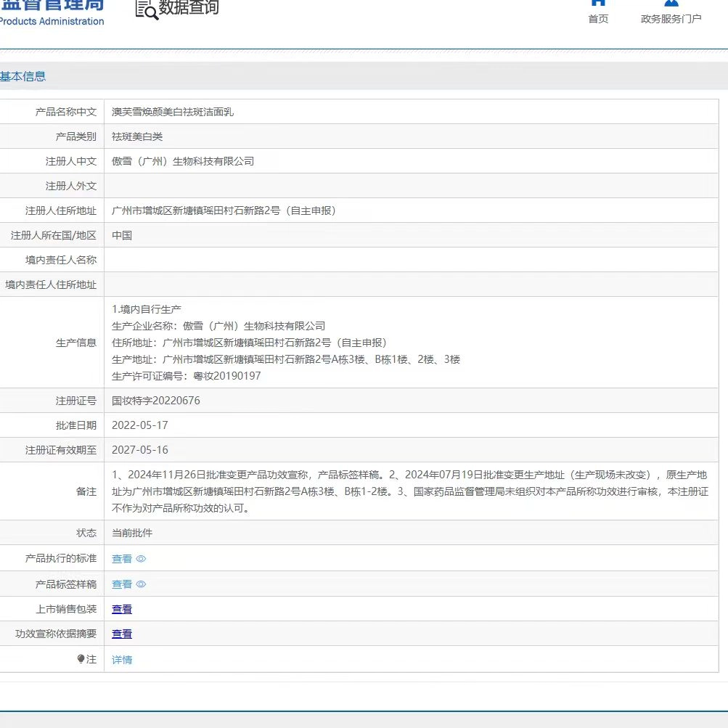Viewport: 728px width, 728px height.
Task: Open 查看 link for 产品执行的标准
Action: (x=122, y=559)
